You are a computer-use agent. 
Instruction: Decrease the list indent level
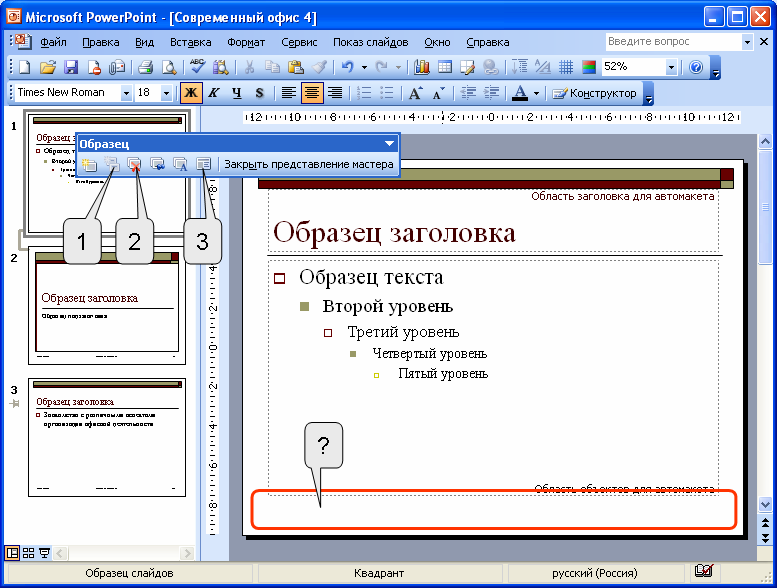[468, 93]
